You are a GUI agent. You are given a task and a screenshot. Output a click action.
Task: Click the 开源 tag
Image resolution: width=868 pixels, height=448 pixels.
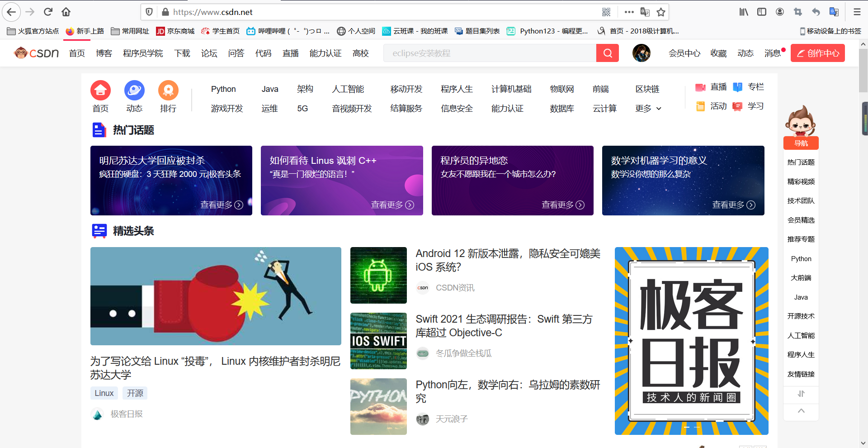(x=135, y=393)
